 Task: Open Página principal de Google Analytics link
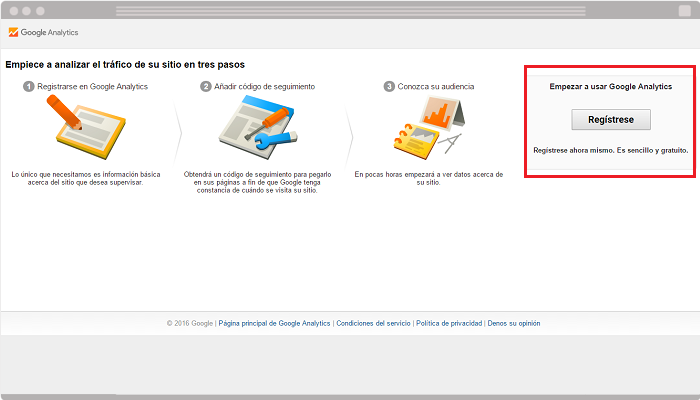274,323
